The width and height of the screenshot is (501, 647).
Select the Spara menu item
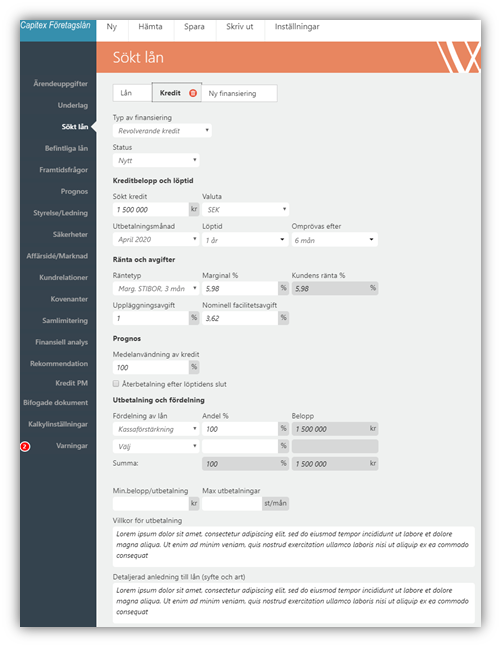194,27
